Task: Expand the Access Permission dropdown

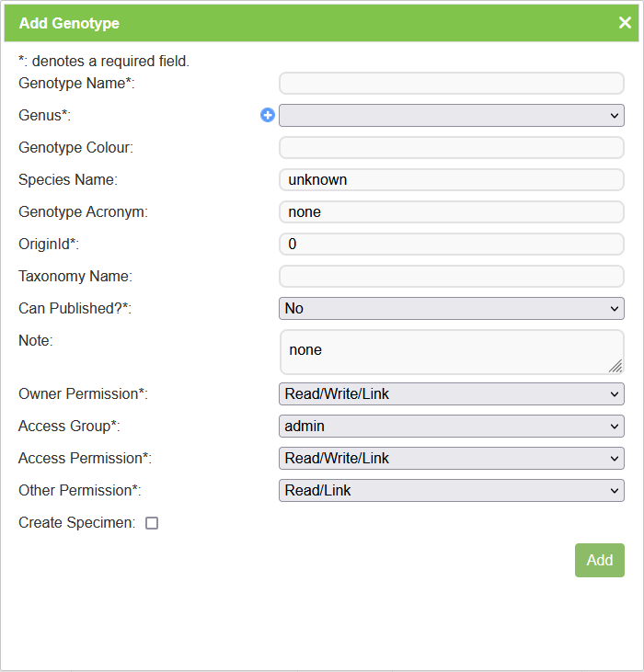Action: click(451, 458)
